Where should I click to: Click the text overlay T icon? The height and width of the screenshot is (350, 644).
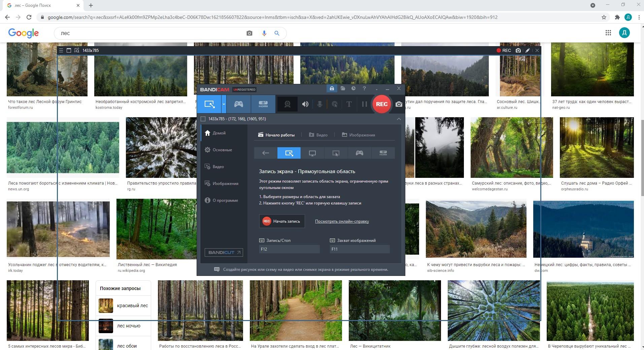349,104
